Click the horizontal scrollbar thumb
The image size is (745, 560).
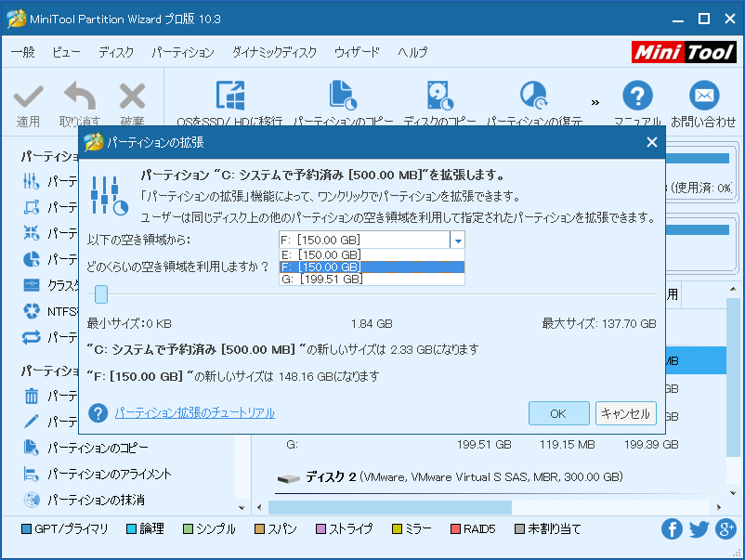point(390,507)
